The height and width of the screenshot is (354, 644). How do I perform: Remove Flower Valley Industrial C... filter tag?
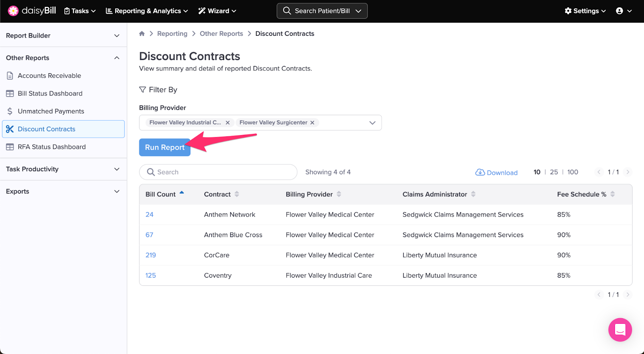pyautogui.click(x=227, y=123)
